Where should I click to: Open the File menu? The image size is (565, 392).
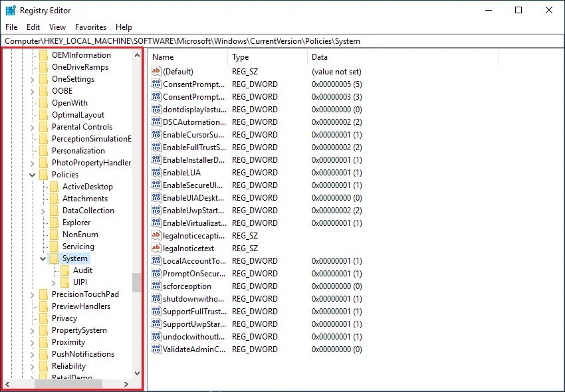coord(11,27)
